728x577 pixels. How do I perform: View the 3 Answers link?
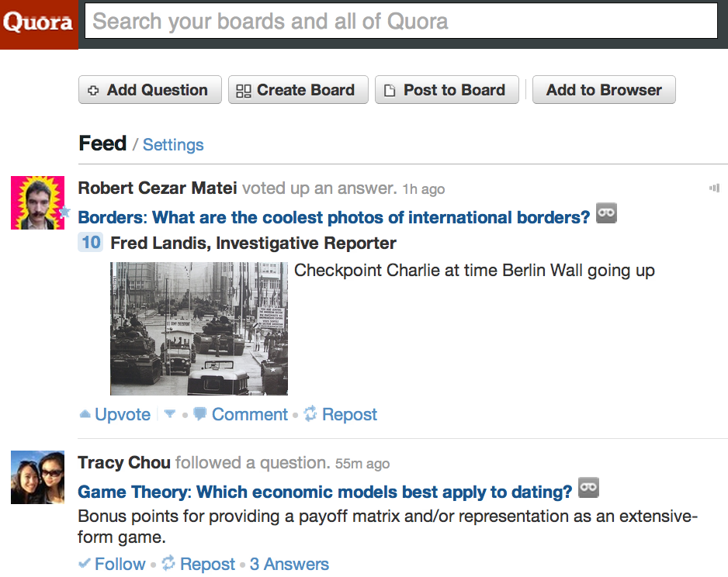tap(289, 565)
